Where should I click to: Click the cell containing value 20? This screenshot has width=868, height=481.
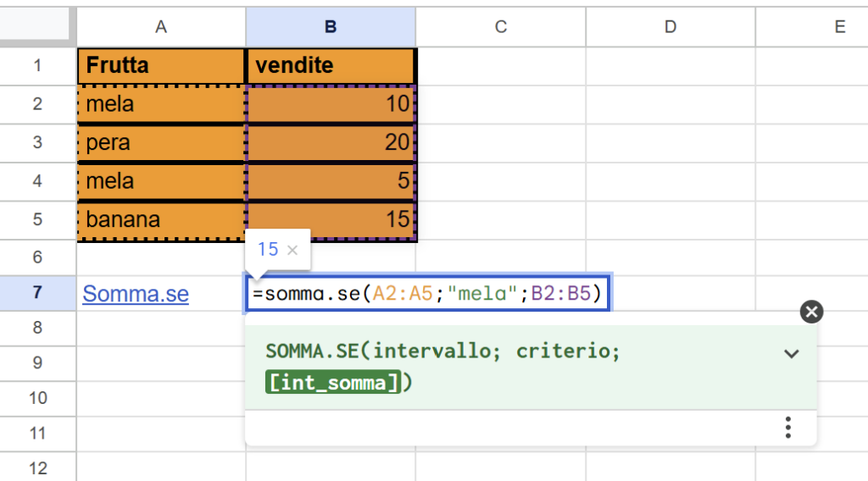tap(331, 142)
